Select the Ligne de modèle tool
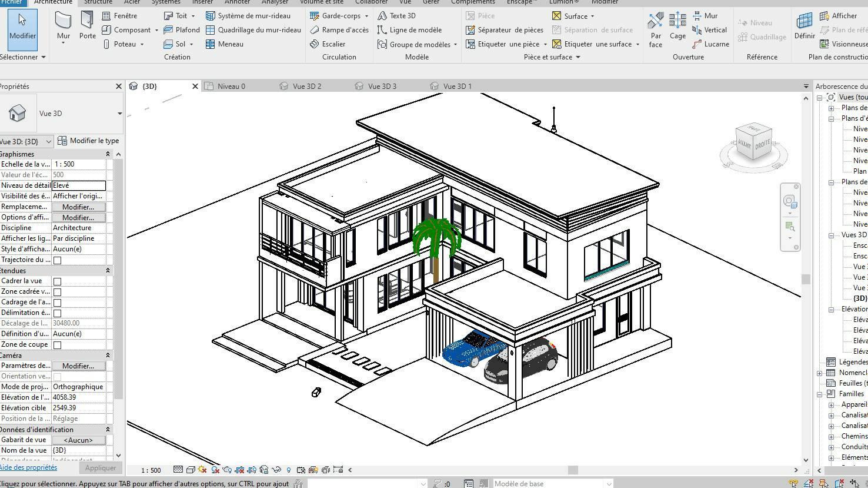868x488 pixels. pyautogui.click(x=409, y=30)
